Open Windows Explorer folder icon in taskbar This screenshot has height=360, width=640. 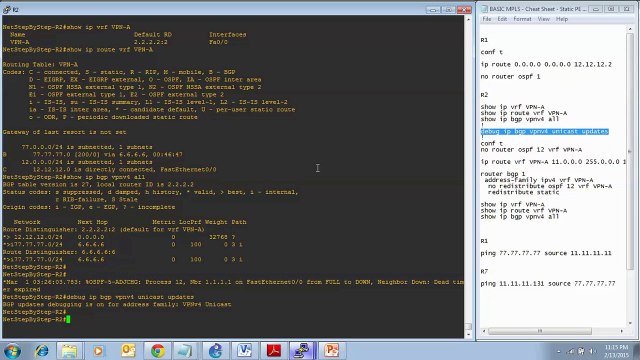(69, 351)
